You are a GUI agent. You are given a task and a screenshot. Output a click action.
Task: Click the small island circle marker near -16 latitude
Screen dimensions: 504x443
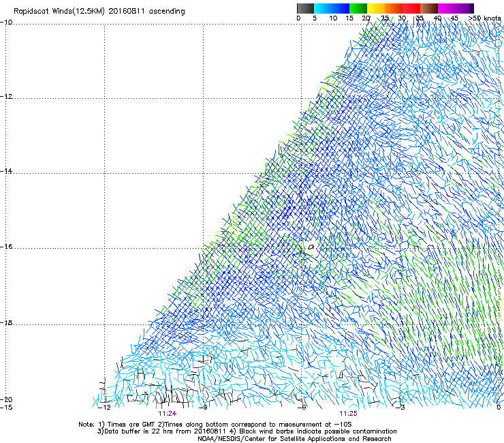click(x=311, y=247)
